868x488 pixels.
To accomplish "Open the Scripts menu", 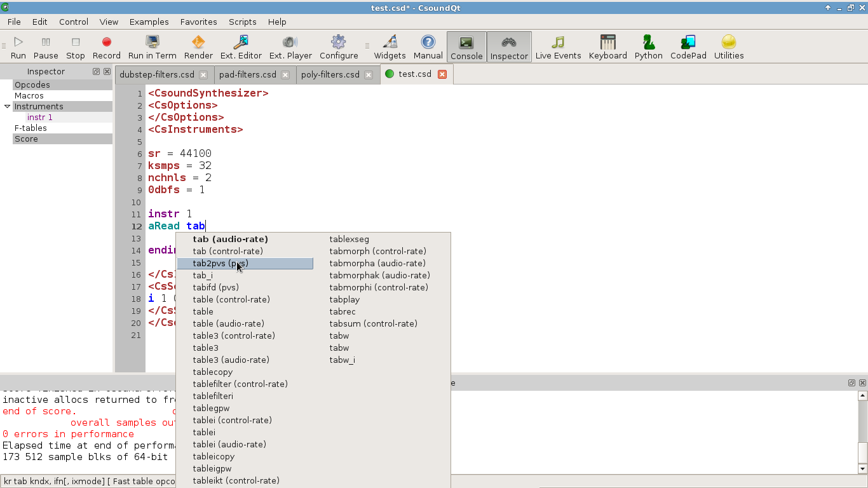I will (243, 22).
